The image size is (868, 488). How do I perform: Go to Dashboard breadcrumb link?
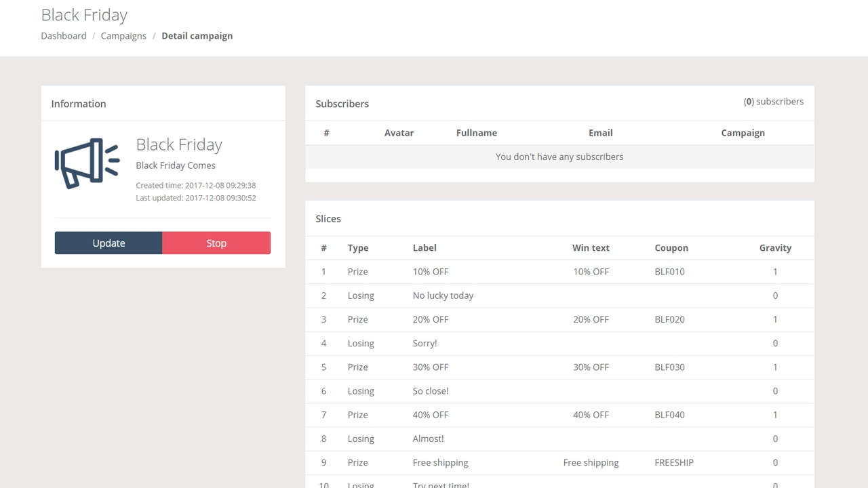pyautogui.click(x=64, y=36)
